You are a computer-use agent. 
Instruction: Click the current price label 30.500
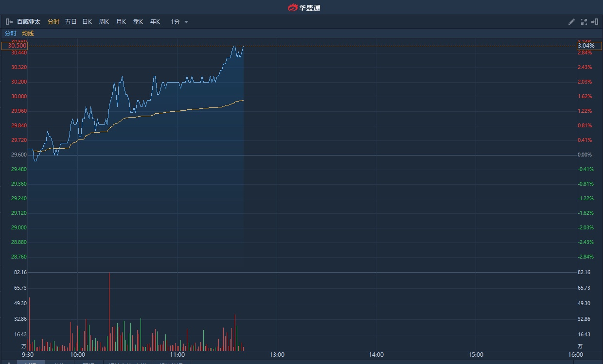tap(15, 46)
